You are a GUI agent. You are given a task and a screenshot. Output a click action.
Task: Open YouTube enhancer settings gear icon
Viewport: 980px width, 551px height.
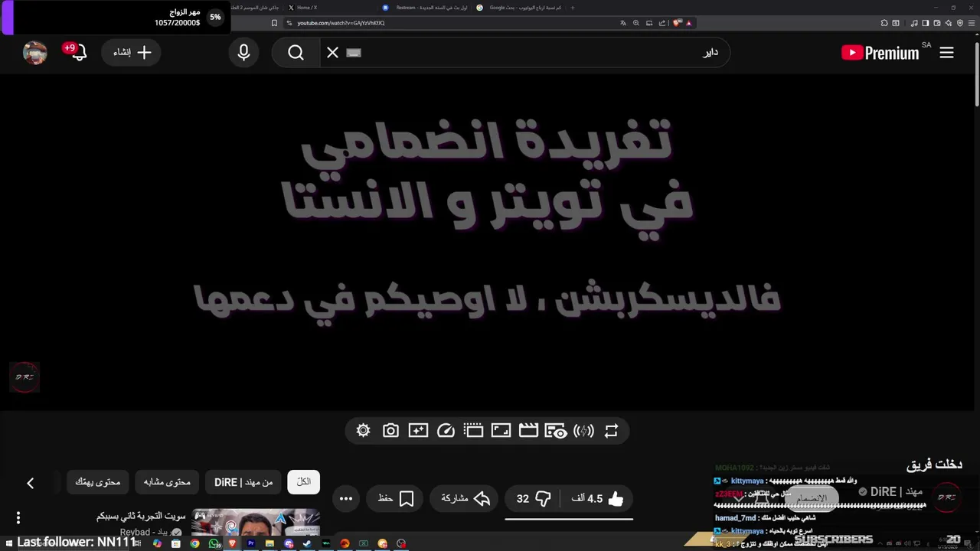[364, 431]
